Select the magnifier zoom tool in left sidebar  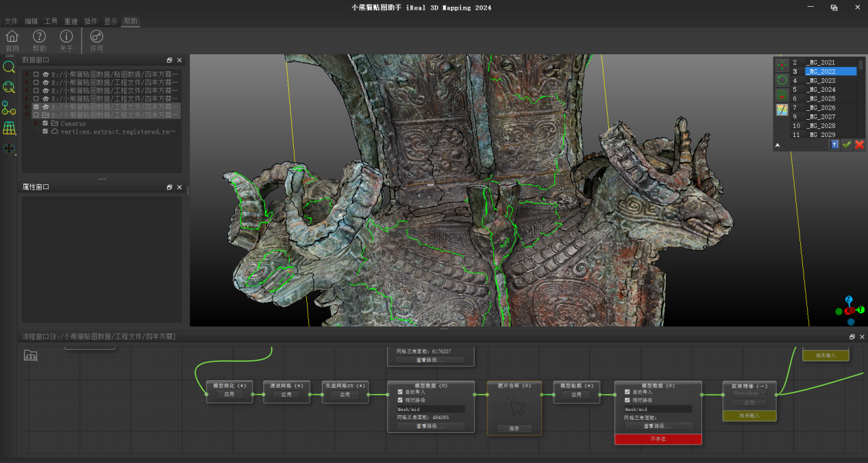9,67
